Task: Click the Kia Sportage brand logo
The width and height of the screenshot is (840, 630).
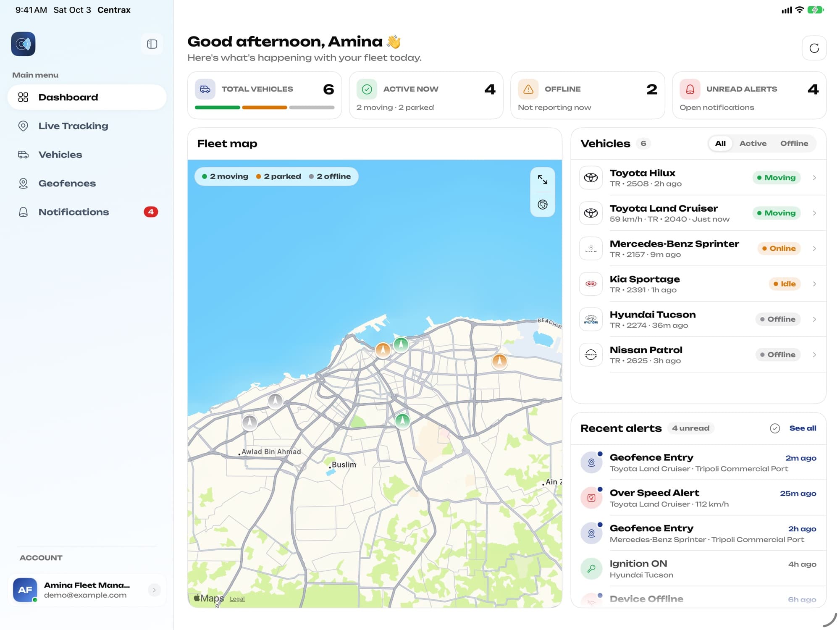Action: [591, 284]
